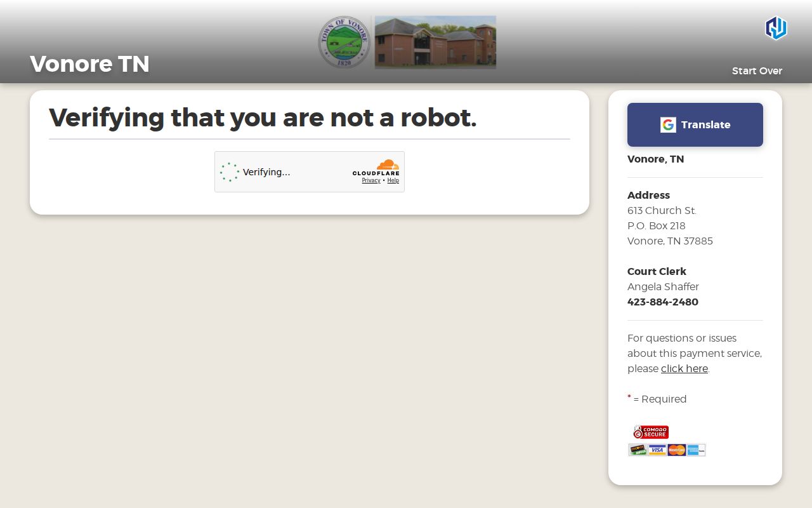The image size is (812, 508).
Task: Click the "Verifying..." status text
Action: [266, 172]
